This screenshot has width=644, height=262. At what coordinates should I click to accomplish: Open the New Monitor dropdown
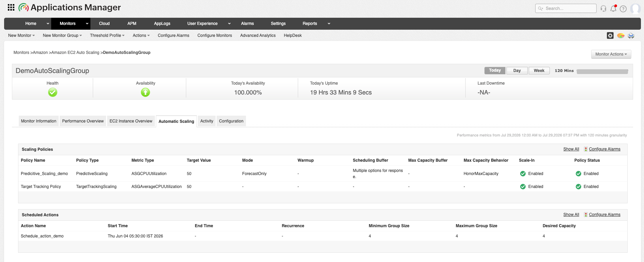pos(21,35)
